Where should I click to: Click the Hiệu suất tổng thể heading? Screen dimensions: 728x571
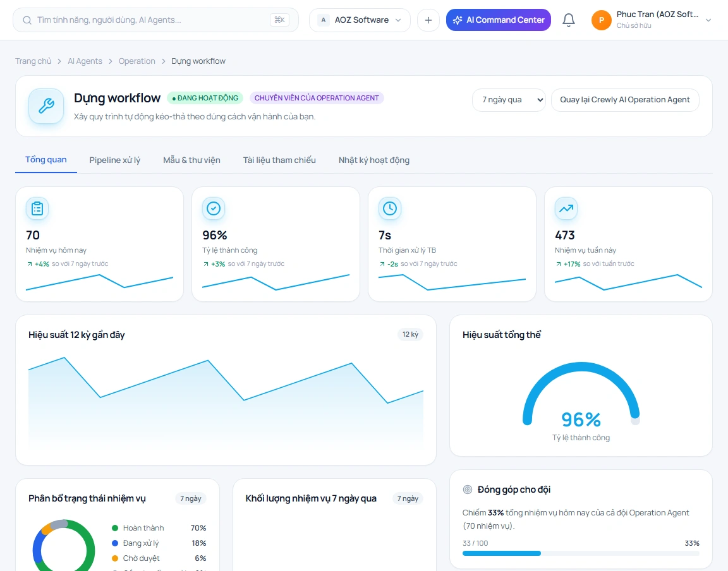click(x=501, y=335)
